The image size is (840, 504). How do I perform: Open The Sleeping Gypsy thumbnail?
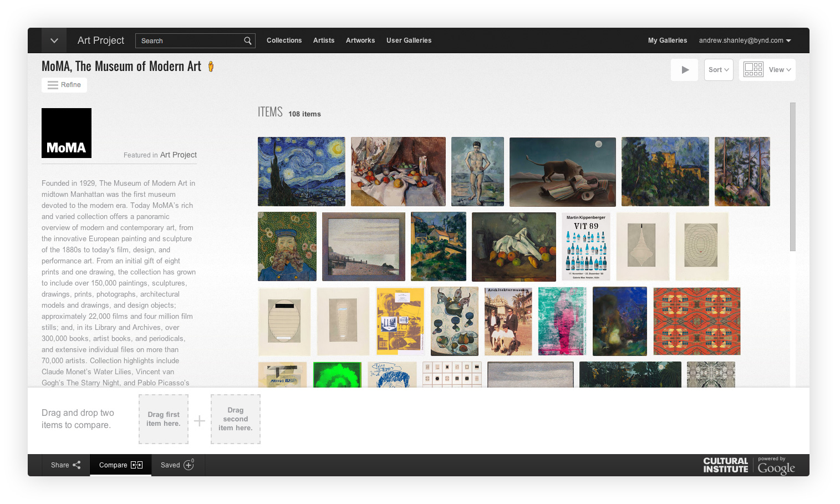[563, 172]
